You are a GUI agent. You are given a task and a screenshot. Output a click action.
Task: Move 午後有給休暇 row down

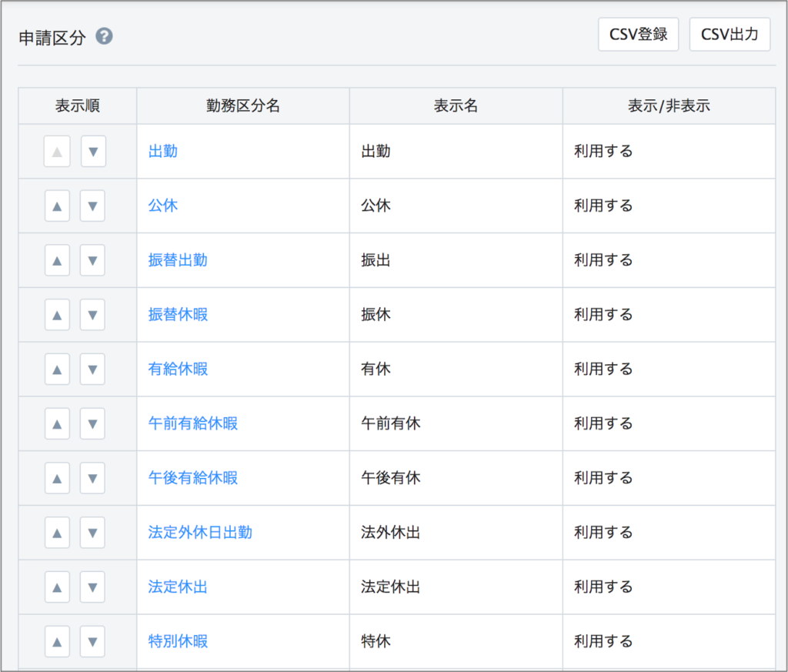tap(93, 478)
